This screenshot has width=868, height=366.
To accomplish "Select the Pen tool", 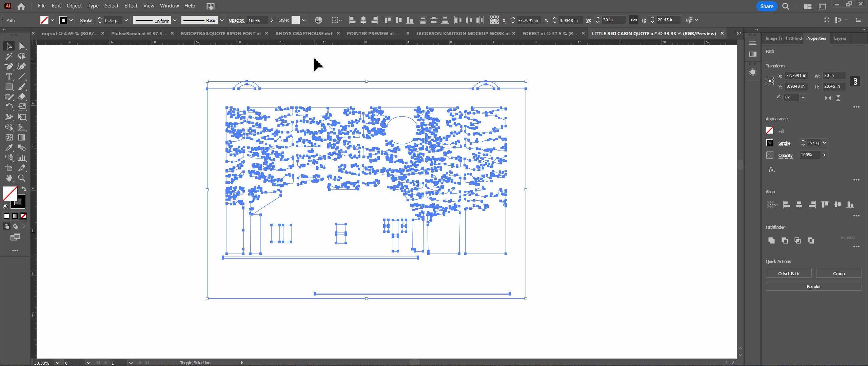I will 8,66.
